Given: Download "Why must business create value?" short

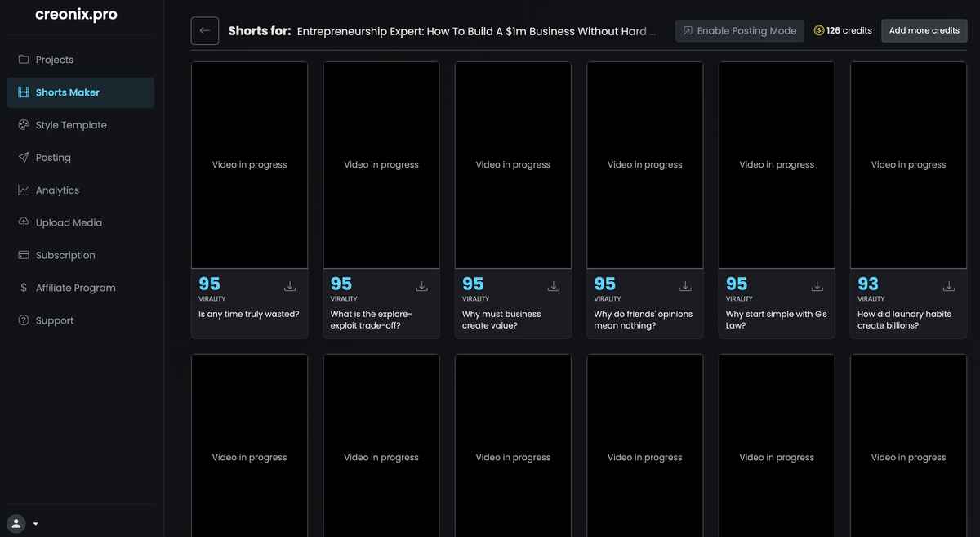Looking at the screenshot, I should pyautogui.click(x=554, y=286).
